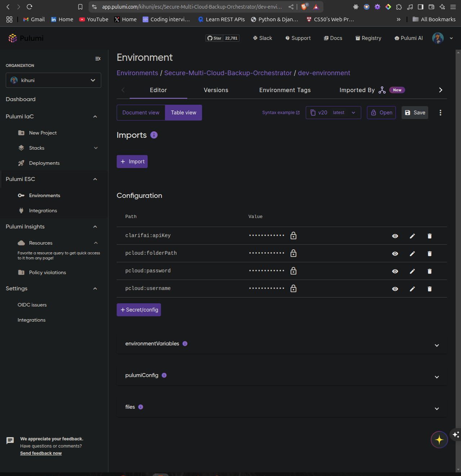Viewport: 461px width, 476px height.
Task: Expand the environmentVariables section
Action: pos(437,345)
